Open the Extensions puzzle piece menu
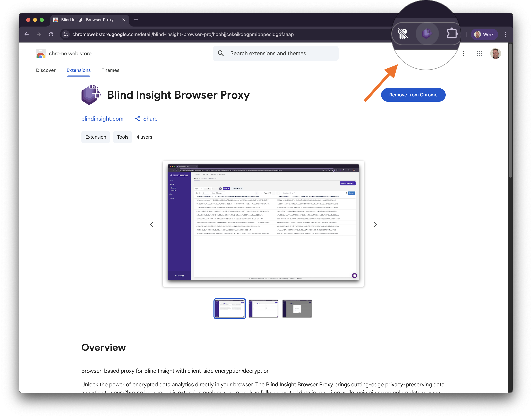 coord(452,34)
